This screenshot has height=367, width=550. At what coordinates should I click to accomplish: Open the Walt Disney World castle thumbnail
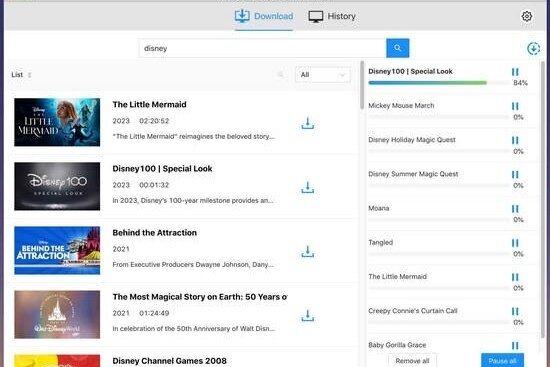(57, 314)
